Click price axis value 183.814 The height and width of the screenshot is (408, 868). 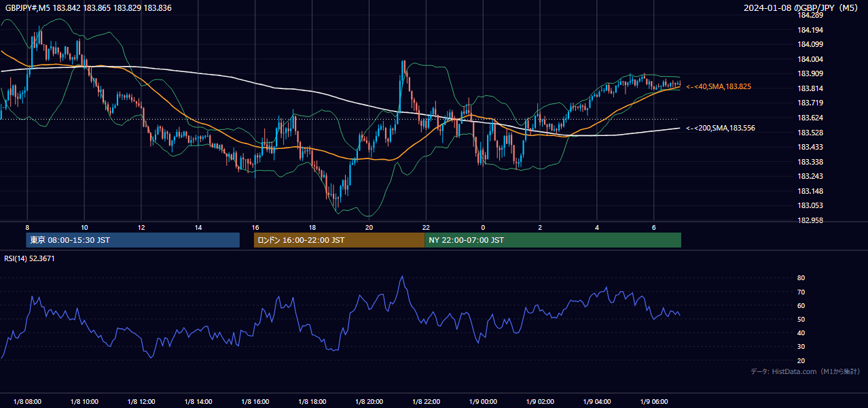pyautogui.click(x=810, y=88)
